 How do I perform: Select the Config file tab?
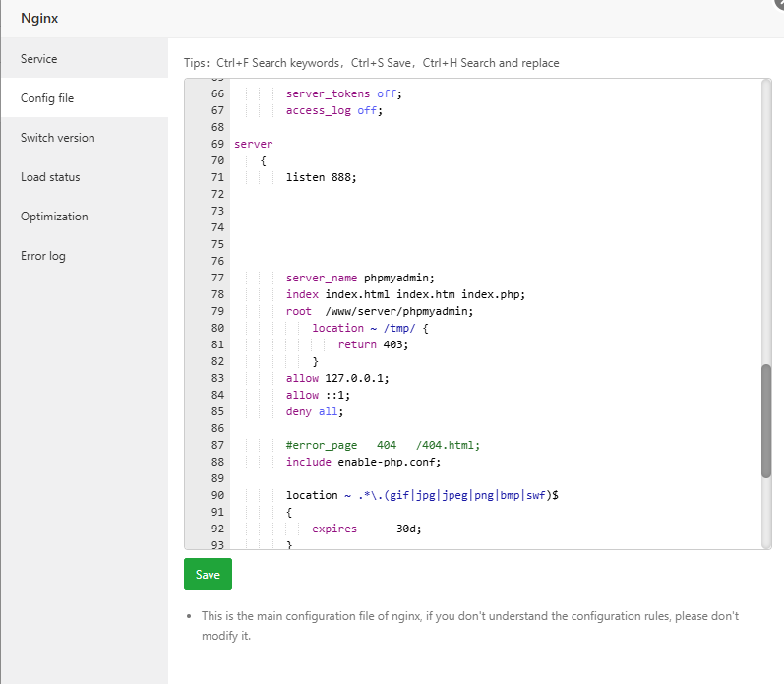click(47, 98)
